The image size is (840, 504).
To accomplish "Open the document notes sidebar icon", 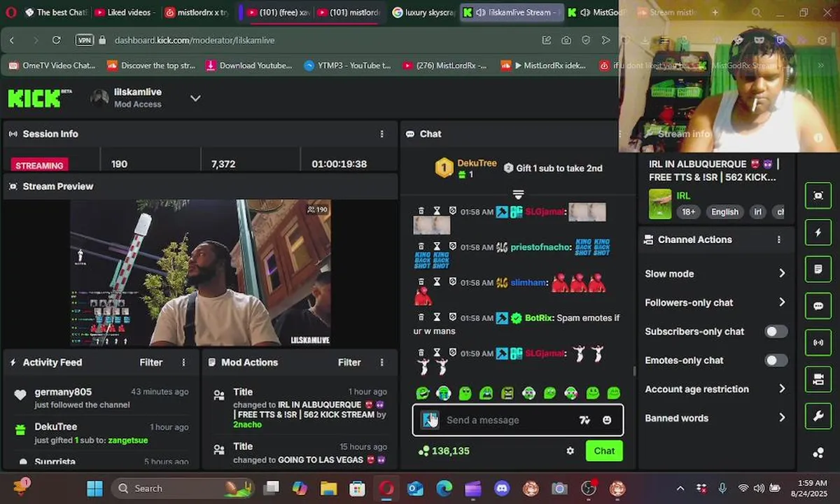I will point(818,269).
